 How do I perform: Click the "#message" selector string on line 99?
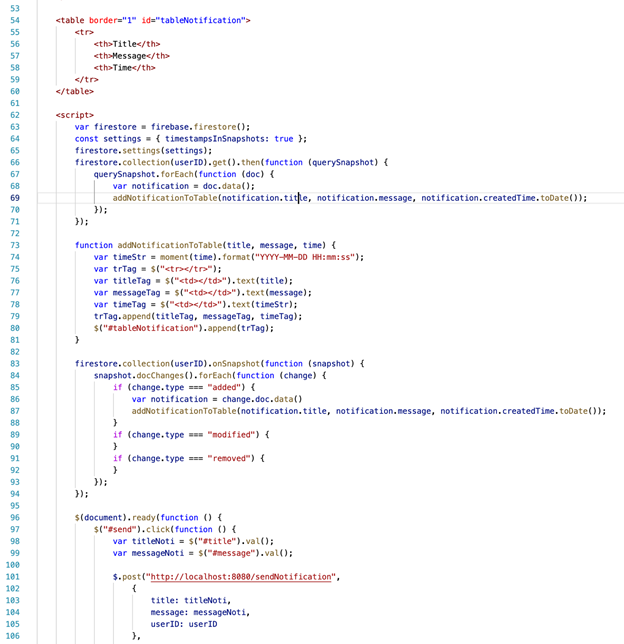point(231,553)
